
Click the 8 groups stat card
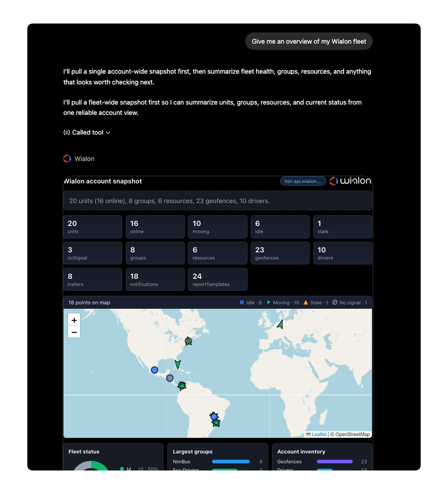click(155, 253)
